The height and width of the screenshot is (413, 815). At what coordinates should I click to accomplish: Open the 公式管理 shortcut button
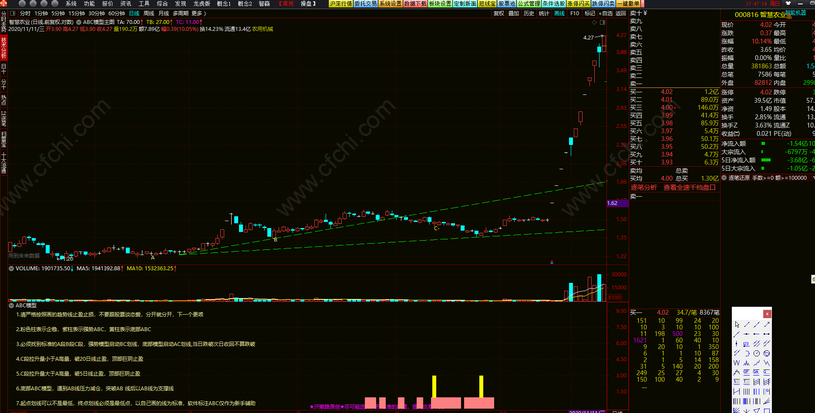click(x=529, y=4)
